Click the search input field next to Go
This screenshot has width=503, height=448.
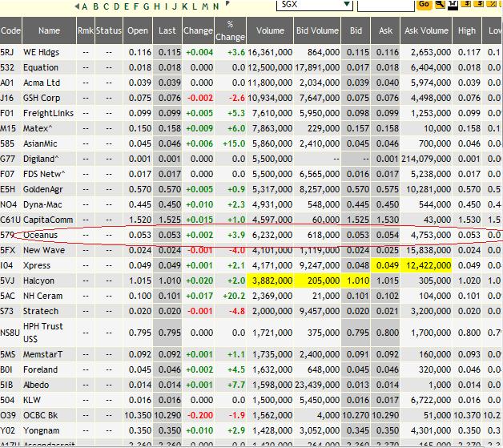(x=384, y=5)
